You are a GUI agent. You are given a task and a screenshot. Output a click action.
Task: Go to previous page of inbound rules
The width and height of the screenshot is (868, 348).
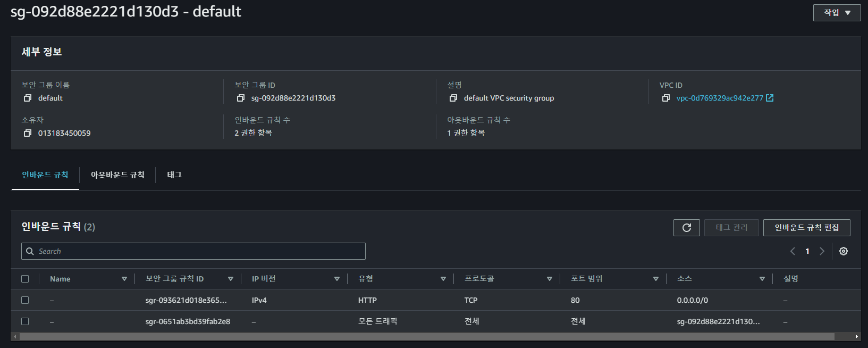[793, 251]
